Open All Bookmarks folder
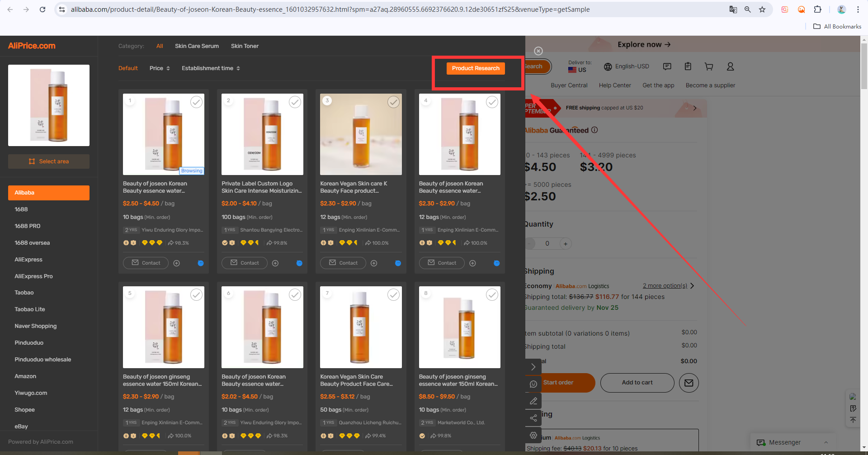868x455 pixels. coord(837,26)
